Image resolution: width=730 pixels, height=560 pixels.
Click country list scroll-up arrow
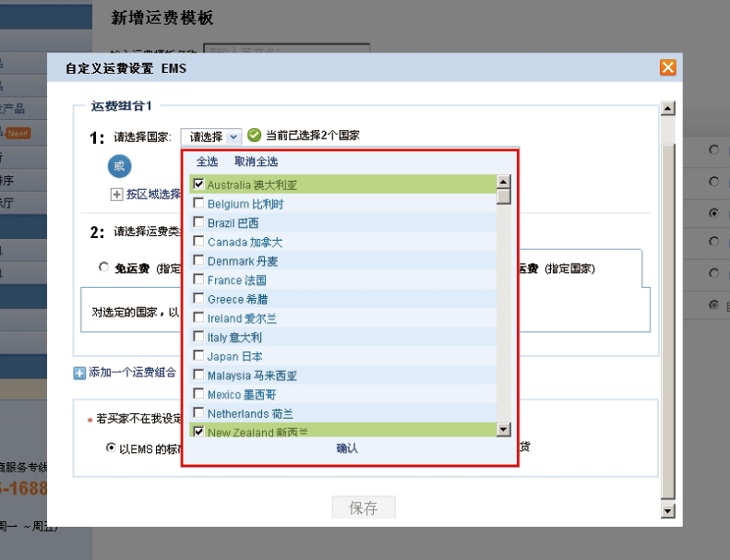pos(504,182)
